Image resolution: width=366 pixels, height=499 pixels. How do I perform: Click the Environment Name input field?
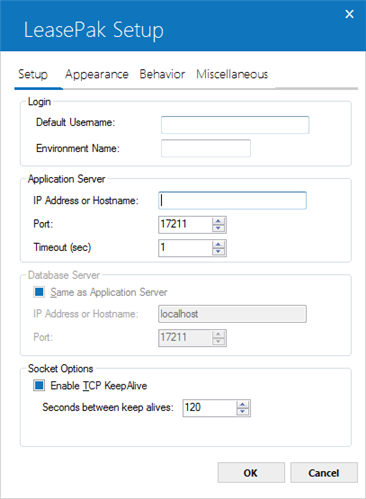click(206, 148)
